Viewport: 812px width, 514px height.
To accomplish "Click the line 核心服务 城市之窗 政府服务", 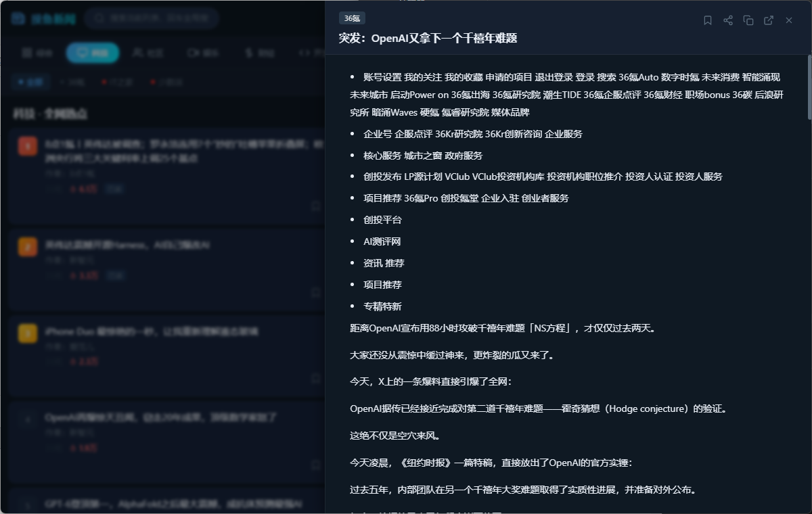I will [423, 156].
